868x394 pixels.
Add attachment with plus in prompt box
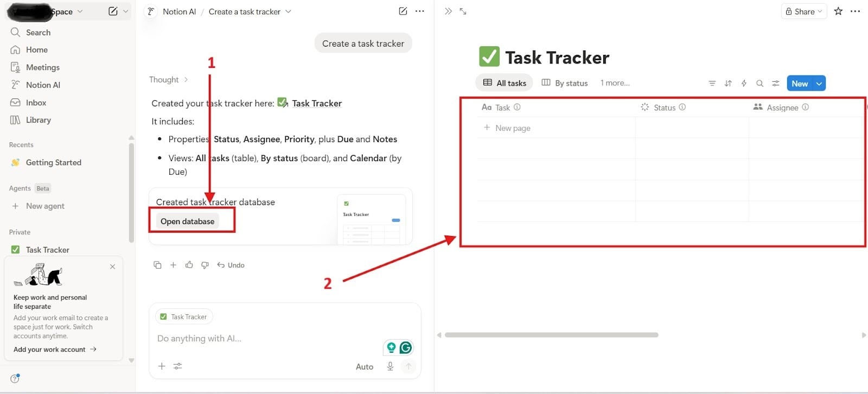click(x=162, y=366)
